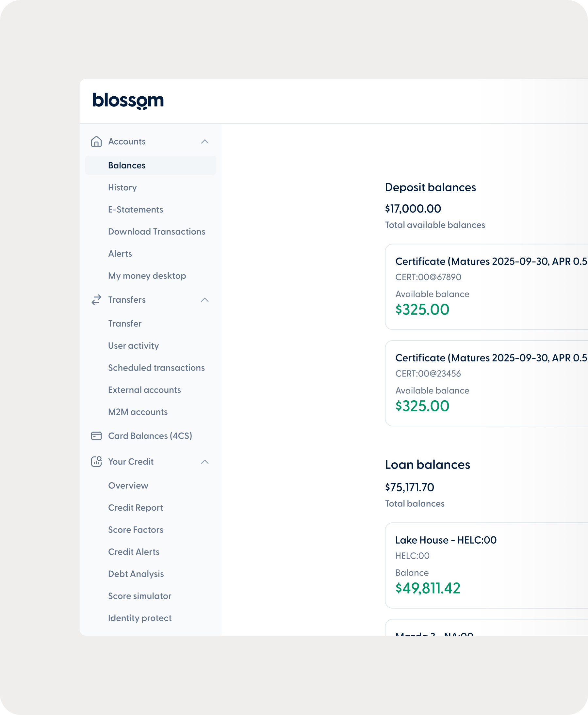Select Balances in the sidebar
Viewport: 588px width, 715px height.
point(127,165)
